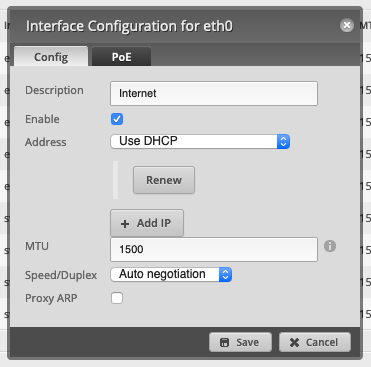Renew the DHCP lease
Screen dimensions: 371x367
tap(164, 180)
